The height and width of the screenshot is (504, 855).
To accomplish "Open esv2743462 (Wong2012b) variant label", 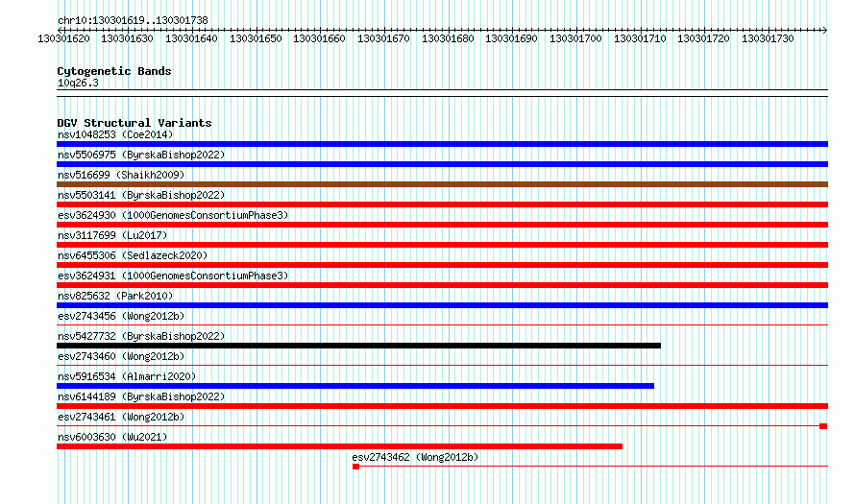I will [415, 457].
